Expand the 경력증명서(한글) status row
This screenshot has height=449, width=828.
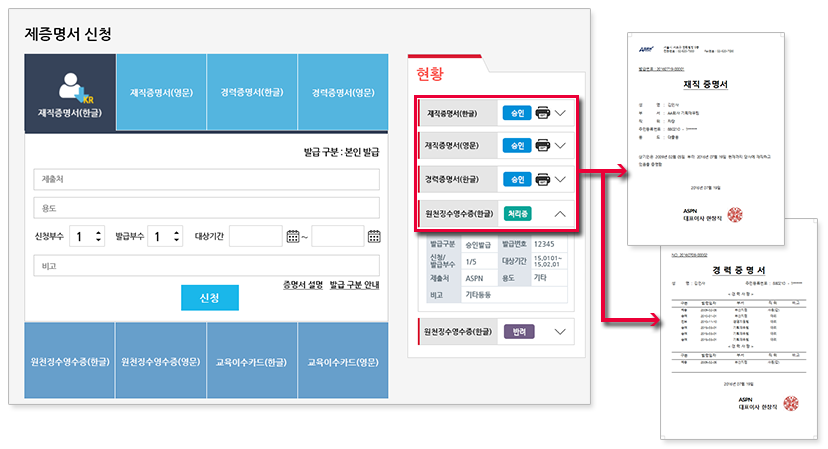point(561,179)
